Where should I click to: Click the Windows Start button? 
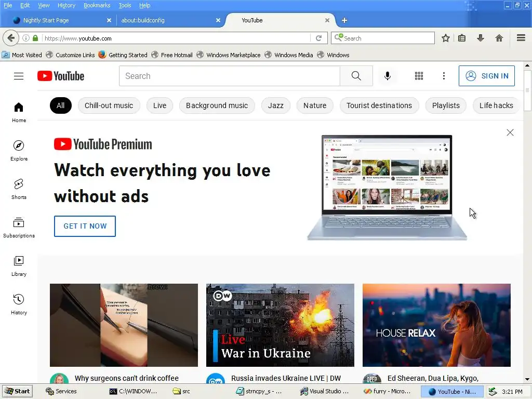[x=17, y=391]
